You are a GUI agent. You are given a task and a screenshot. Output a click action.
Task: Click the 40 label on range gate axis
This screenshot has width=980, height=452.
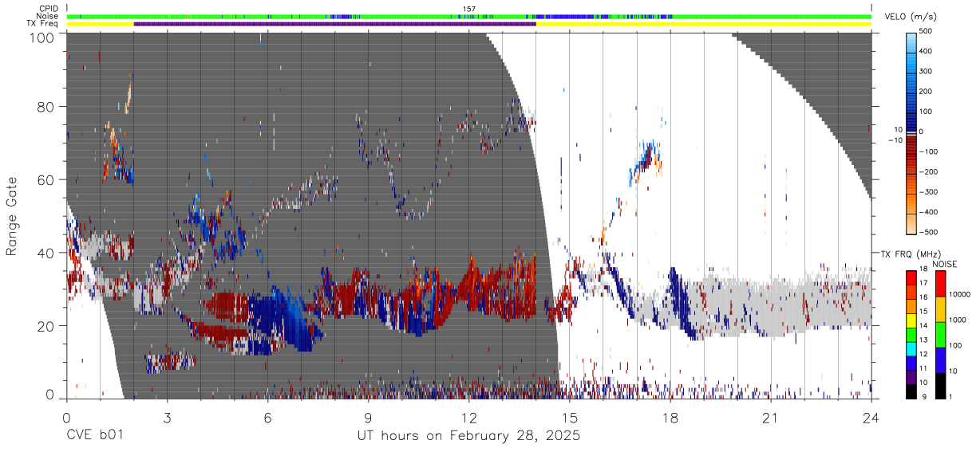(45, 254)
